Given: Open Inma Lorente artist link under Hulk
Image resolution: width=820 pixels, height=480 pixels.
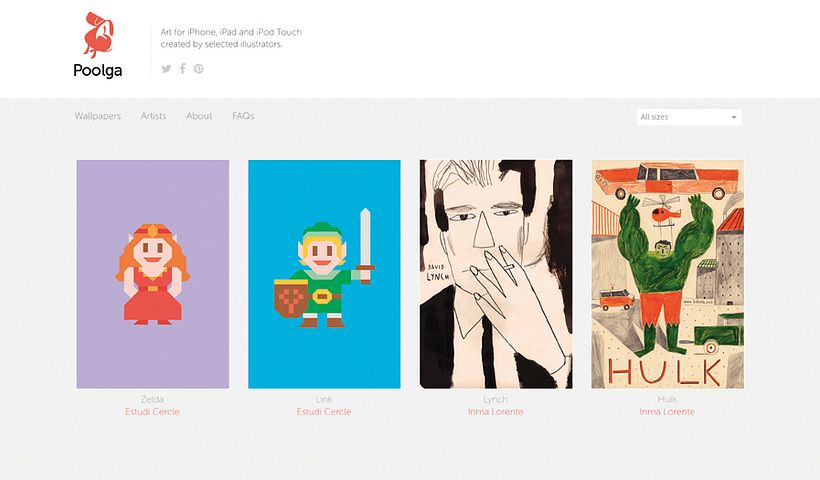Looking at the screenshot, I should (667, 412).
